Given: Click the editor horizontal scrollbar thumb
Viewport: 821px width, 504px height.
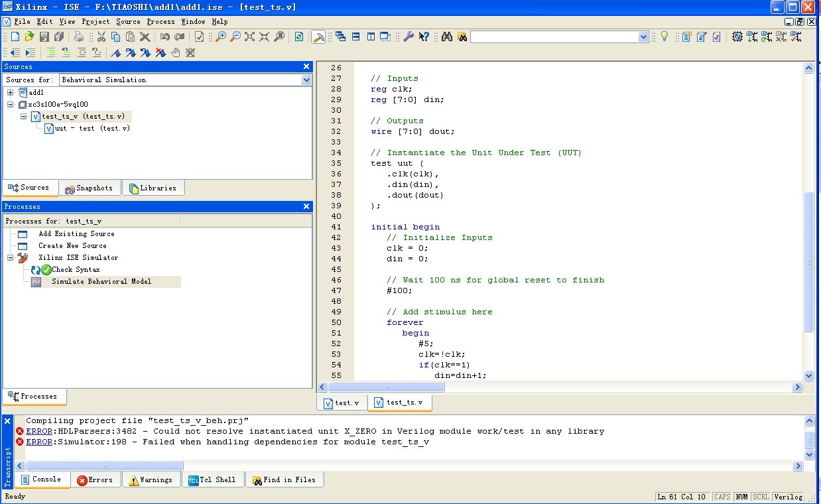Looking at the screenshot, I should 386,387.
